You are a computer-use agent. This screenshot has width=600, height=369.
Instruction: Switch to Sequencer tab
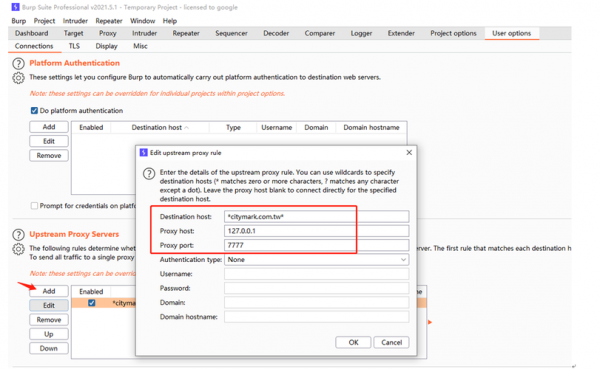[x=232, y=33]
